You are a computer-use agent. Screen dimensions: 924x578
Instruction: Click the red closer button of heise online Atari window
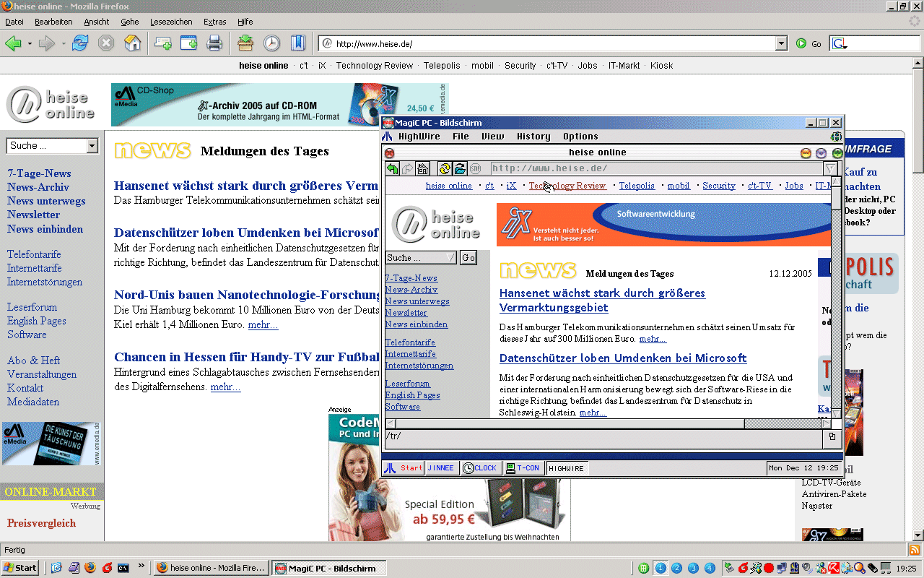click(x=389, y=152)
